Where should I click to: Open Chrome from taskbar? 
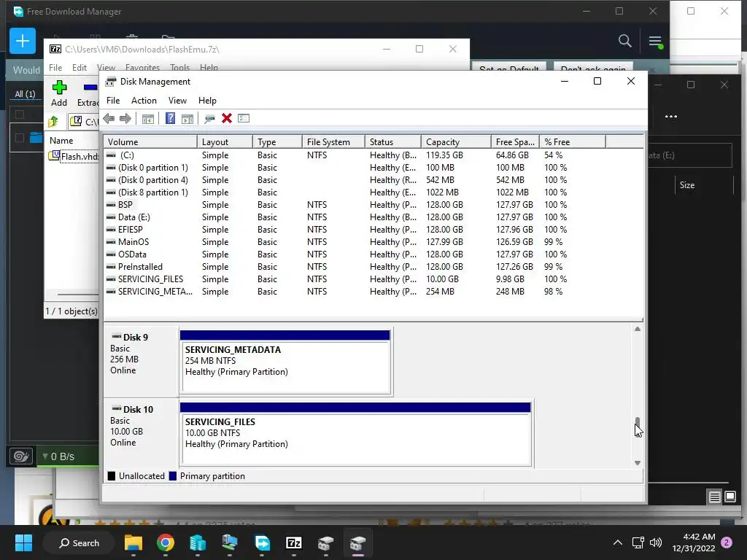click(166, 542)
